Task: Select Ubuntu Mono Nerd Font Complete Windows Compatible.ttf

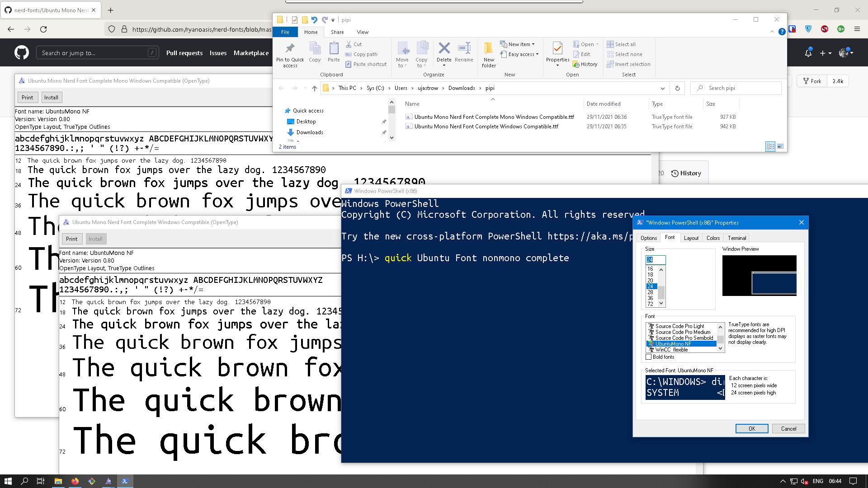Action: click(x=486, y=127)
